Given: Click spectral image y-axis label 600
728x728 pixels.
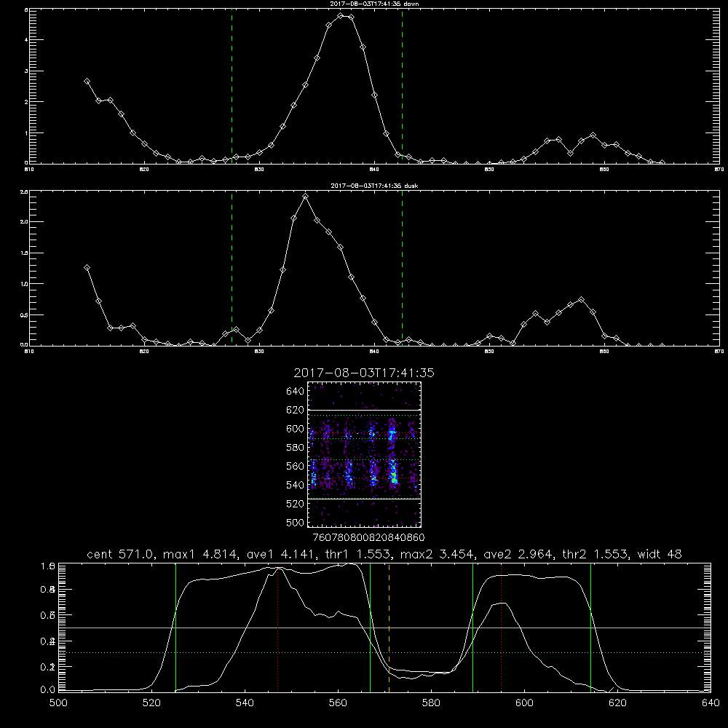Looking at the screenshot, I should (x=296, y=429).
